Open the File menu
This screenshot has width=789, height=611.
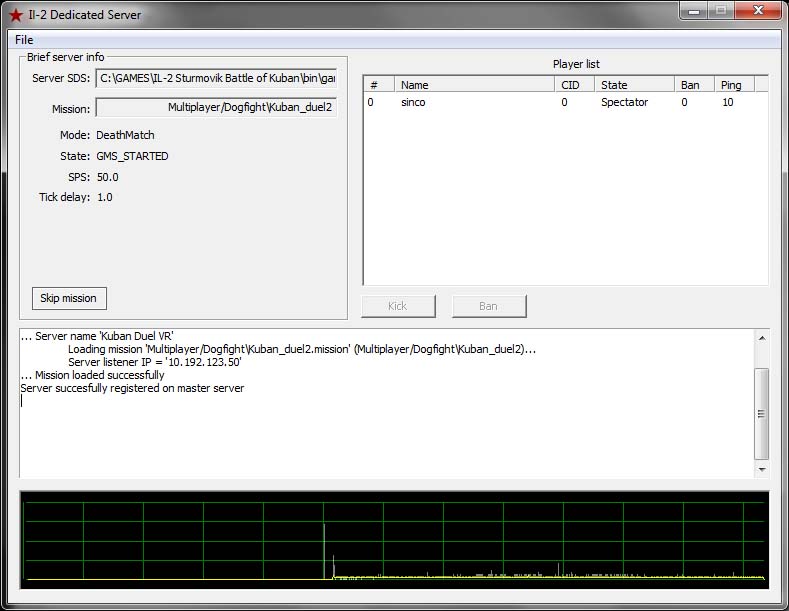point(24,40)
